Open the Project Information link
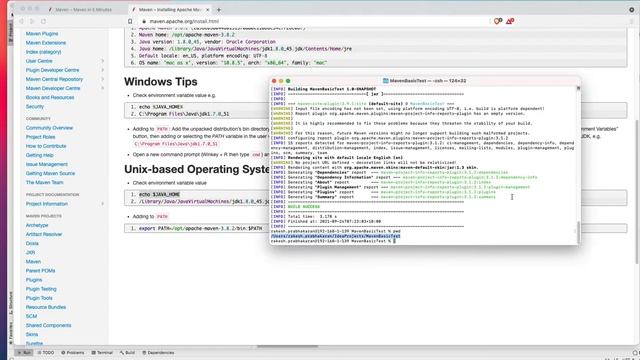 click(47, 204)
